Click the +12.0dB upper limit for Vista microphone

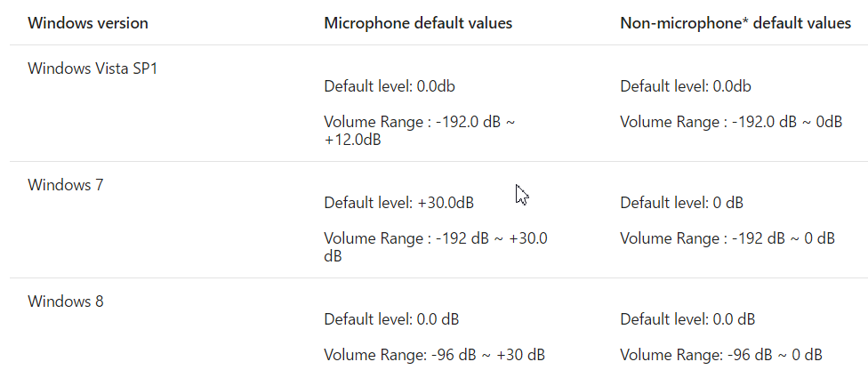(353, 140)
